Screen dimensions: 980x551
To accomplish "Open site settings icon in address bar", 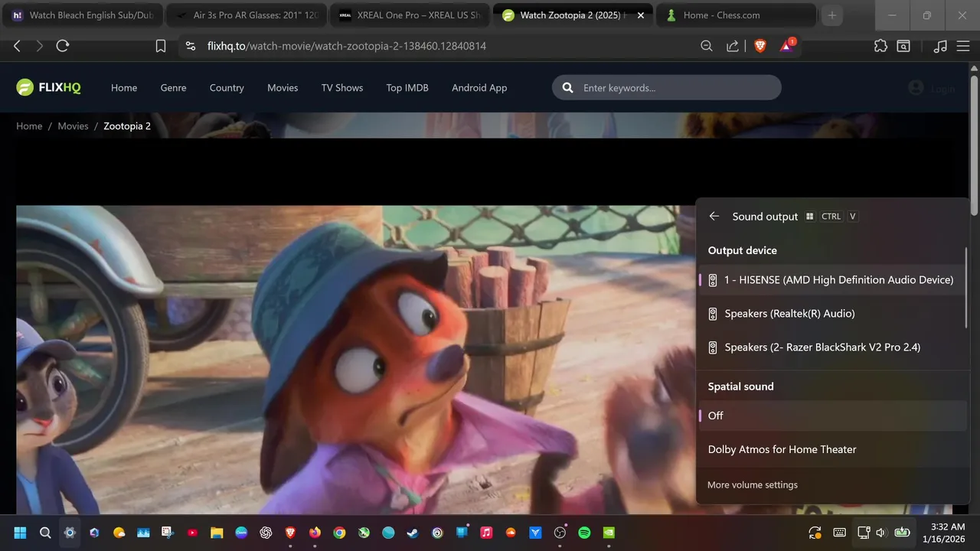I will (x=191, y=46).
